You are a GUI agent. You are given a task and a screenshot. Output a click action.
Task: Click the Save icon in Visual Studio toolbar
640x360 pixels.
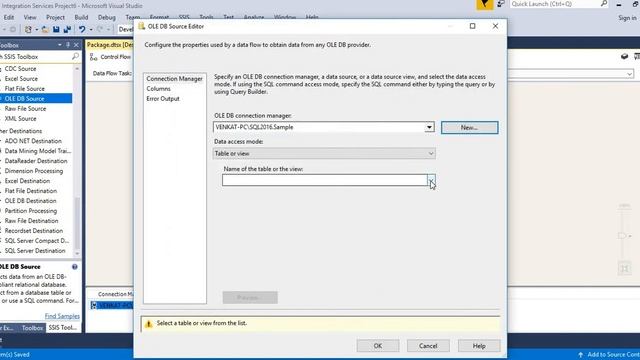56,29
